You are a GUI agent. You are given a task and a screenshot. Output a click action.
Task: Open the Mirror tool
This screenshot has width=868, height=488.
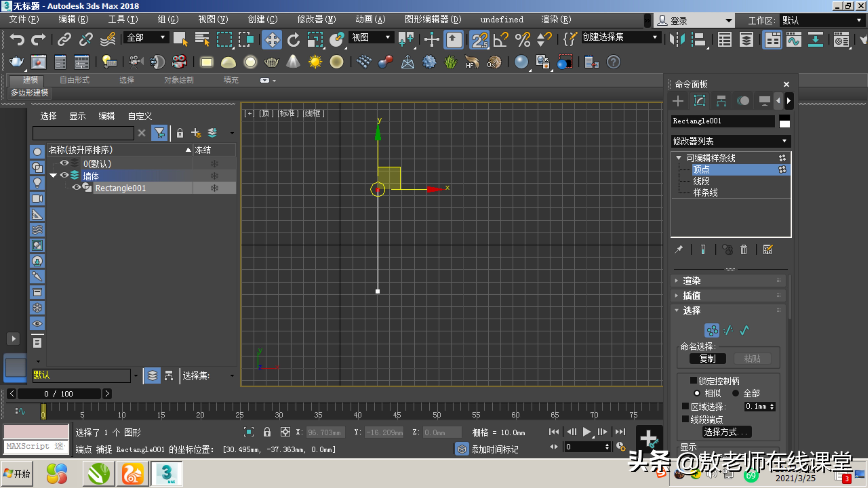click(x=678, y=39)
